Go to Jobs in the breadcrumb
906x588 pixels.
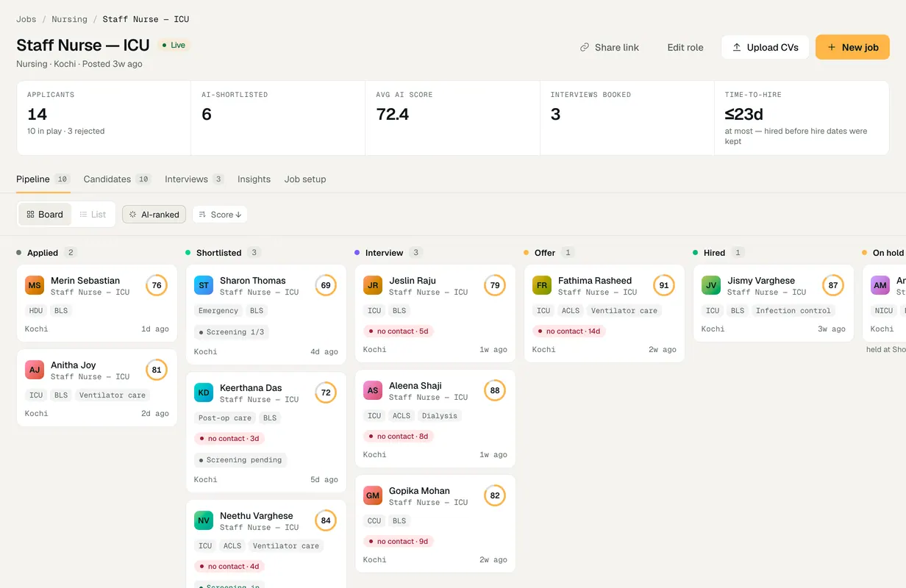point(26,19)
